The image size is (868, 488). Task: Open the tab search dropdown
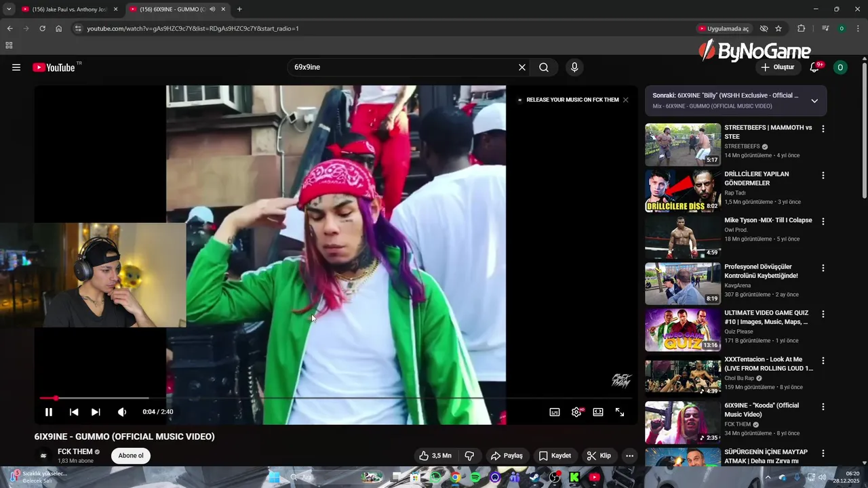tap(9, 9)
